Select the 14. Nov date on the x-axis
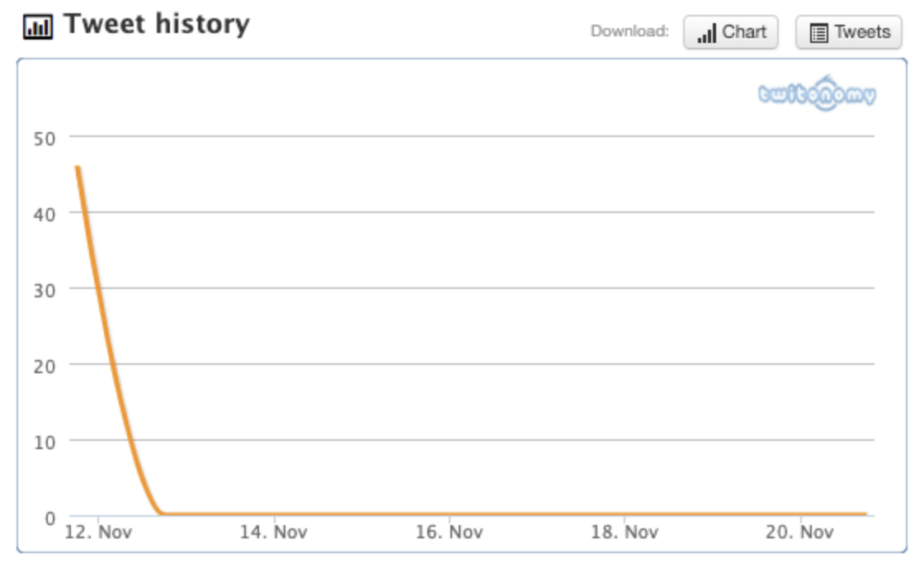924x568 pixels. [x=274, y=532]
